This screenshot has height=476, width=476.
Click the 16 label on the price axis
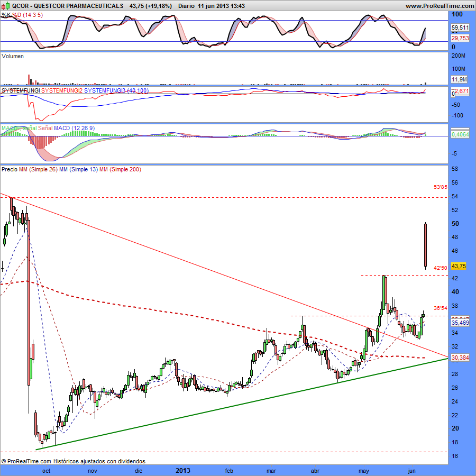coord(455,456)
